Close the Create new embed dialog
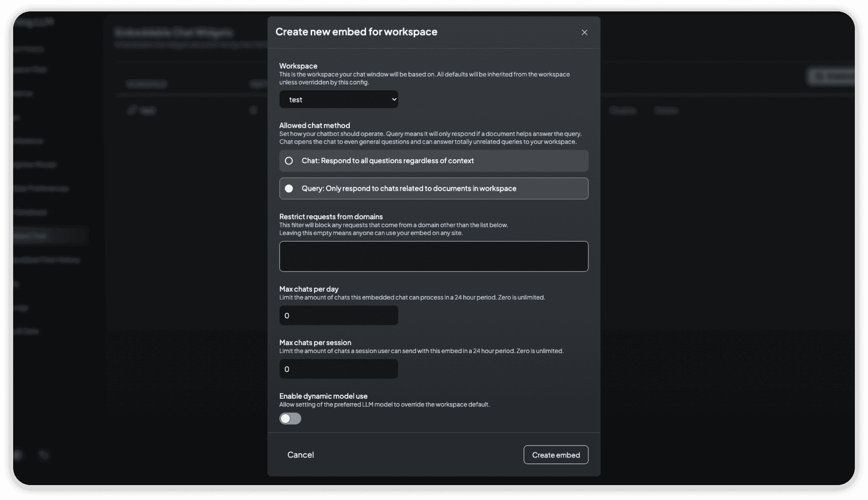This screenshot has height=500, width=868. point(585,32)
